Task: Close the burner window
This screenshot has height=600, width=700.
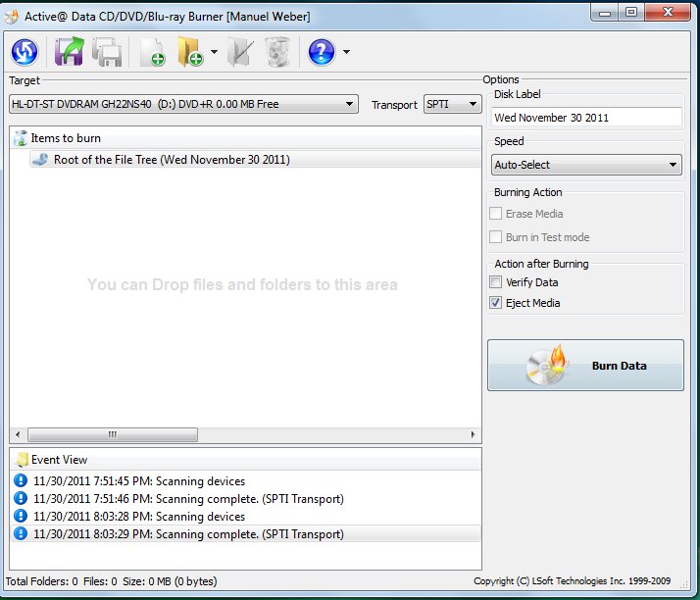Action: tap(668, 13)
